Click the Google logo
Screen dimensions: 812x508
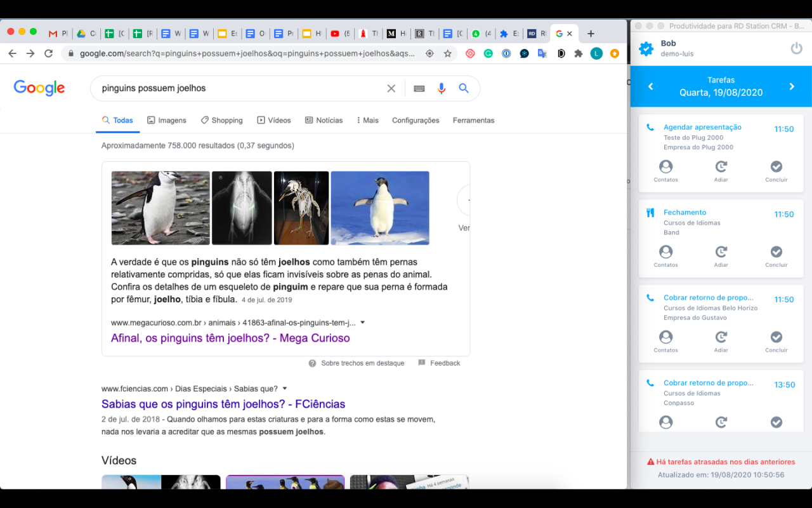(x=39, y=88)
